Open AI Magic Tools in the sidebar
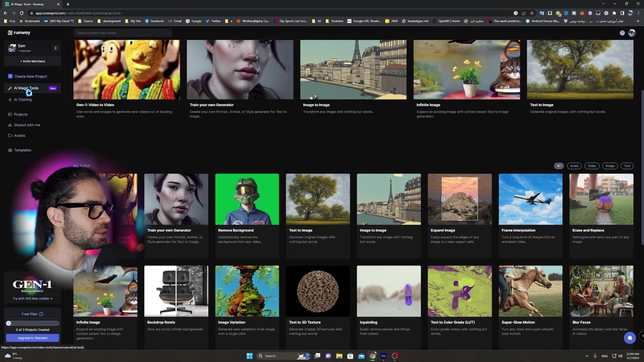This screenshot has width=644, height=362. [x=33, y=88]
